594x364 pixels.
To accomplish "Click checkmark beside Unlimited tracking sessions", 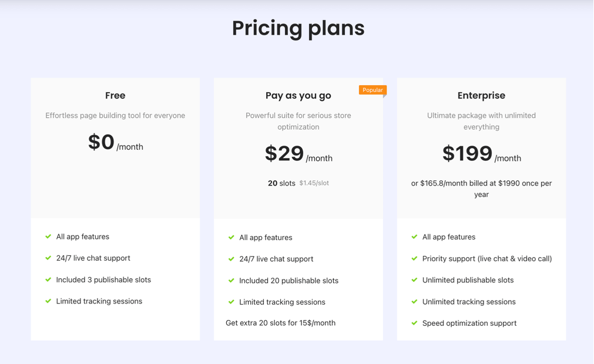I will tap(414, 302).
